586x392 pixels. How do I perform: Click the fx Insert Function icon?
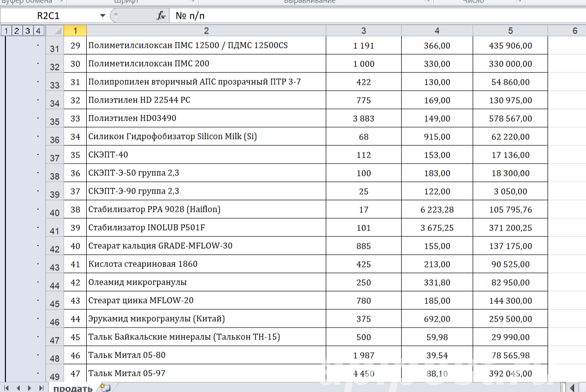(161, 16)
